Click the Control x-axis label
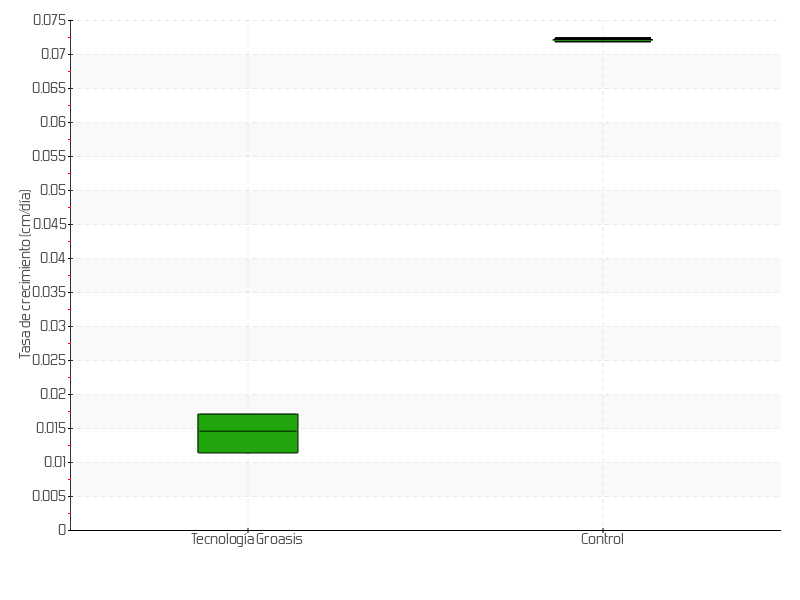 tap(602, 539)
